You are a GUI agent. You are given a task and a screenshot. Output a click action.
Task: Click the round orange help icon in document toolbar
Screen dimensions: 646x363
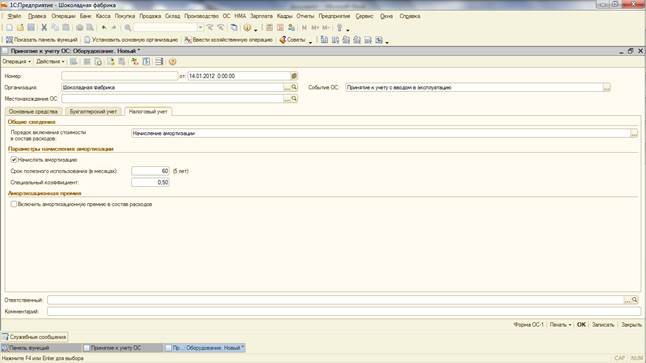pyautogui.click(x=173, y=61)
